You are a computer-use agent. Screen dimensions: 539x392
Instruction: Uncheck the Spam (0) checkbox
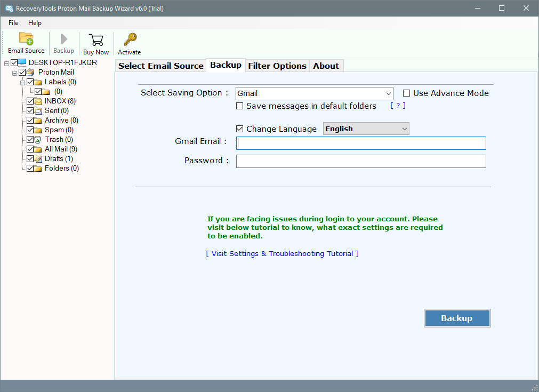click(x=30, y=130)
